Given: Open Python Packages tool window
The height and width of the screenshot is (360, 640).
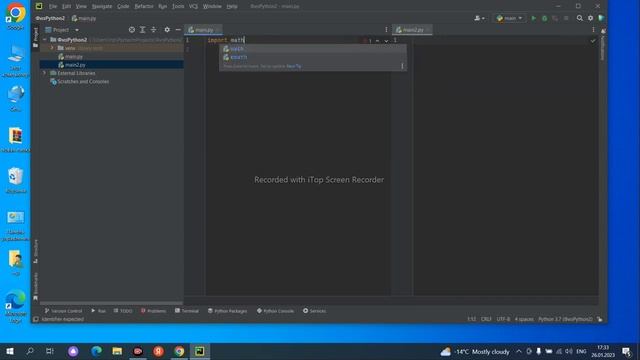Looking at the screenshot, I should pos(227,311).
